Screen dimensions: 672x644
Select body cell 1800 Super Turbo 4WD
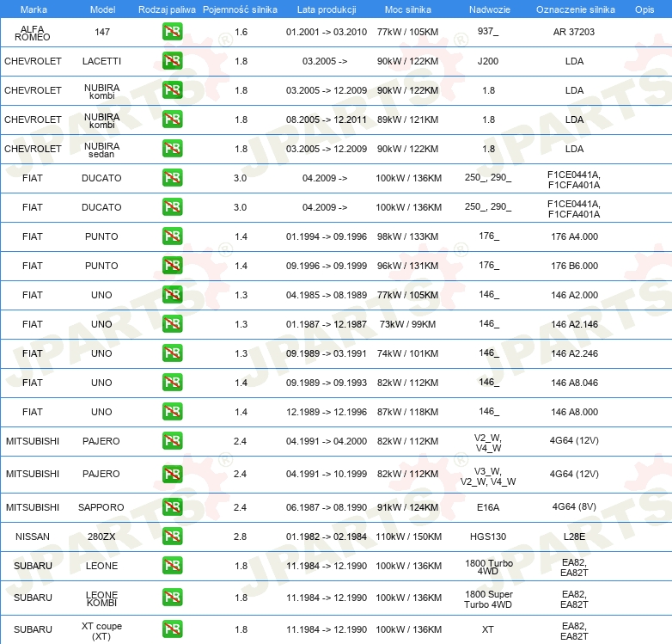click(x=488, y=599)
